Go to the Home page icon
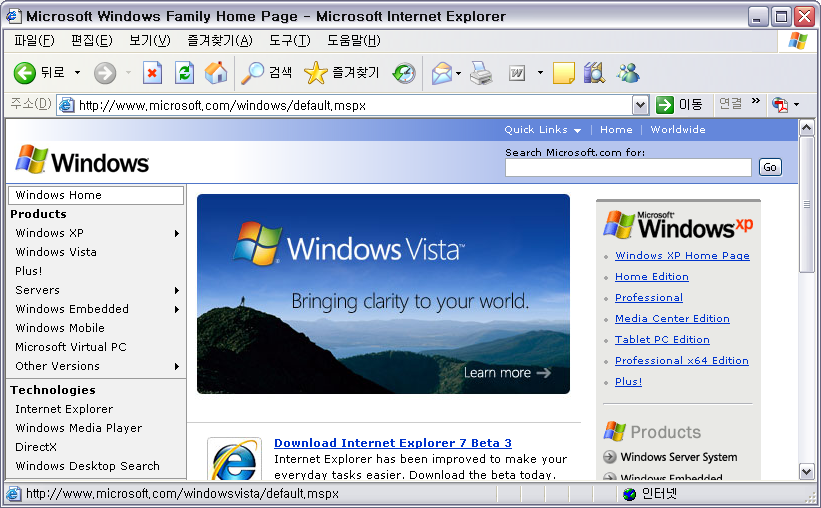Image resolution: width=821 pixels, height=508 pixels. (216, 73)
